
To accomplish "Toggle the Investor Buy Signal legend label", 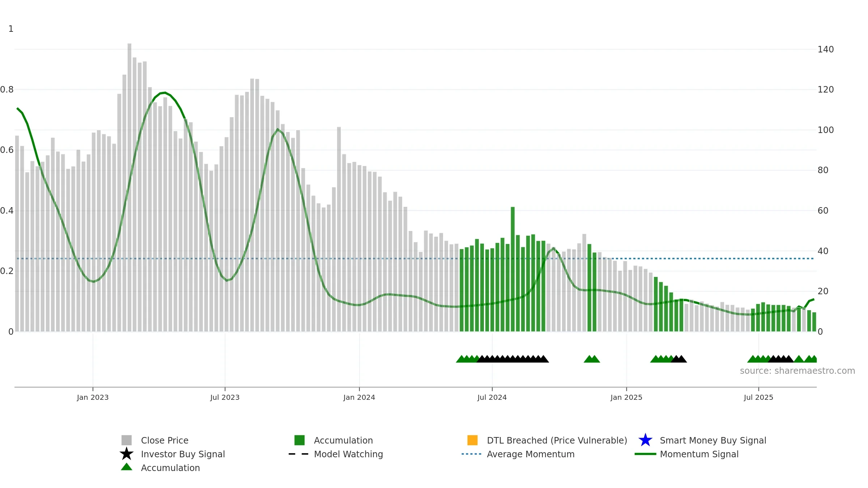I will [x=183, y=454].
